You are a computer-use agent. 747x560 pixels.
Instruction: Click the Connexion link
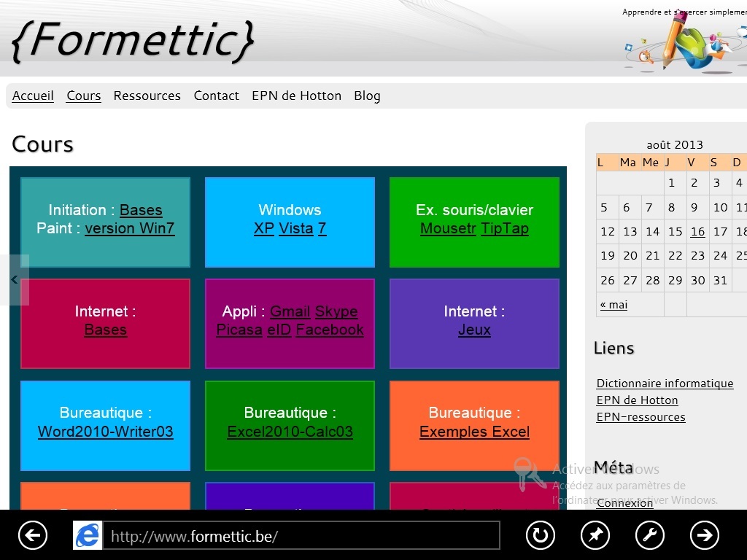(624, 503)
